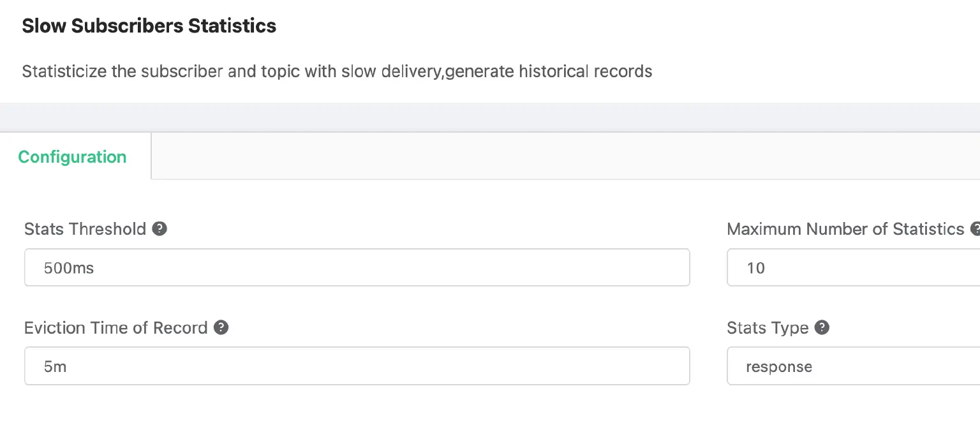980x423 pixels.
Task: Click the Slow Subscribers Statistics heading
Action: pyautogui.click(x=149, y=26)
